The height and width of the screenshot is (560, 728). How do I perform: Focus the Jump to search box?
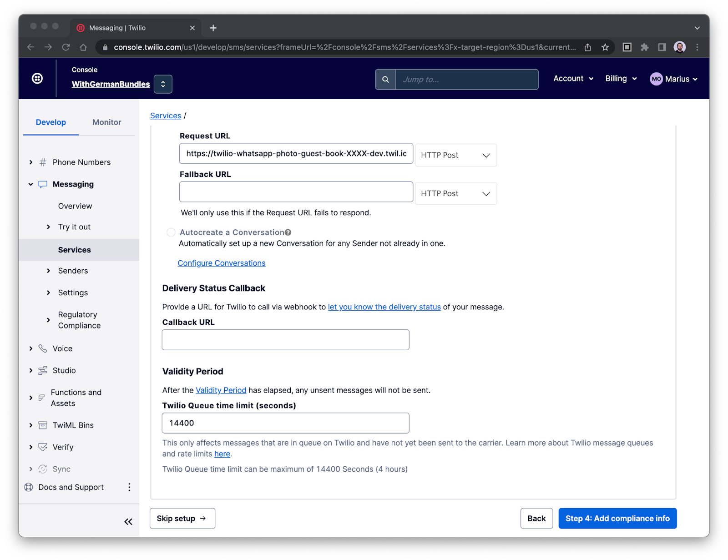click(x=467, y=80)
